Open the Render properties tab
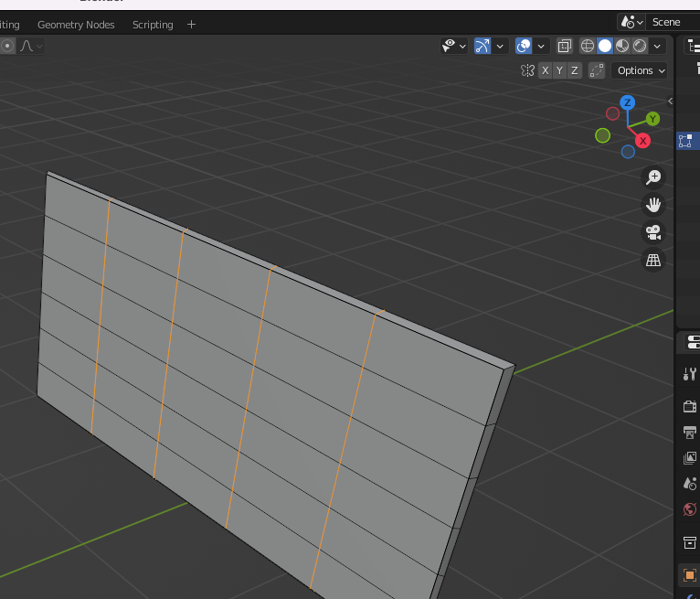 click(x=689, y=406)
